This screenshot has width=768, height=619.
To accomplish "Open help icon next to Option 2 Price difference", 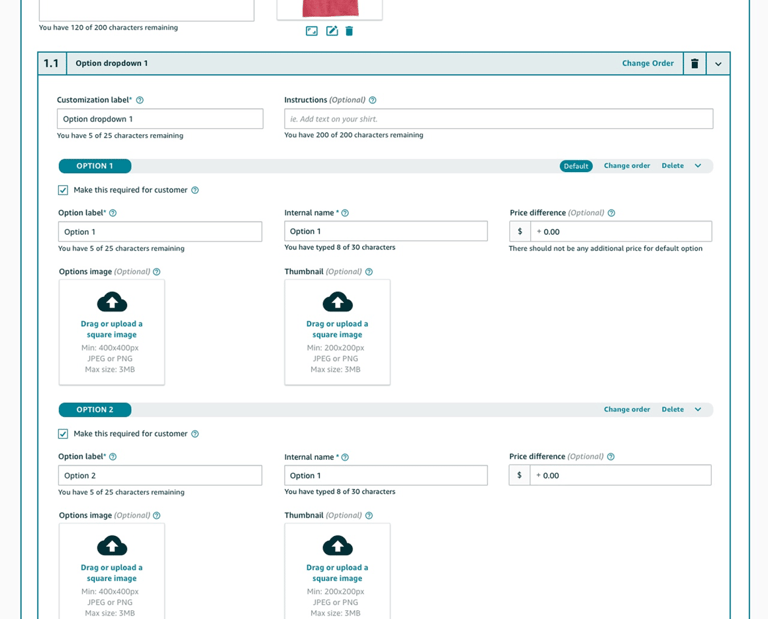I will (x=611, y=457).
